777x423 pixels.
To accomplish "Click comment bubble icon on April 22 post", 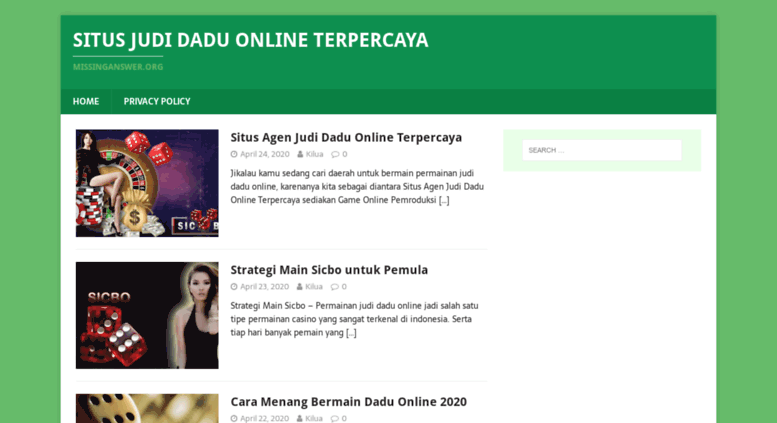I will point(335,419).
